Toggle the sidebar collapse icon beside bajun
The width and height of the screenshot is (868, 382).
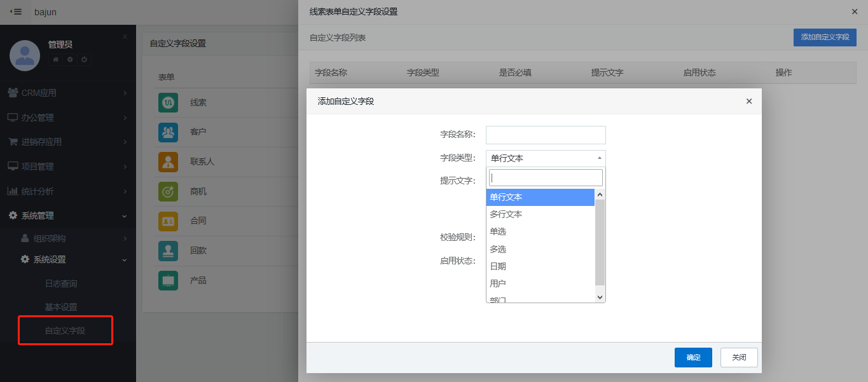click(x=16, y=12)
